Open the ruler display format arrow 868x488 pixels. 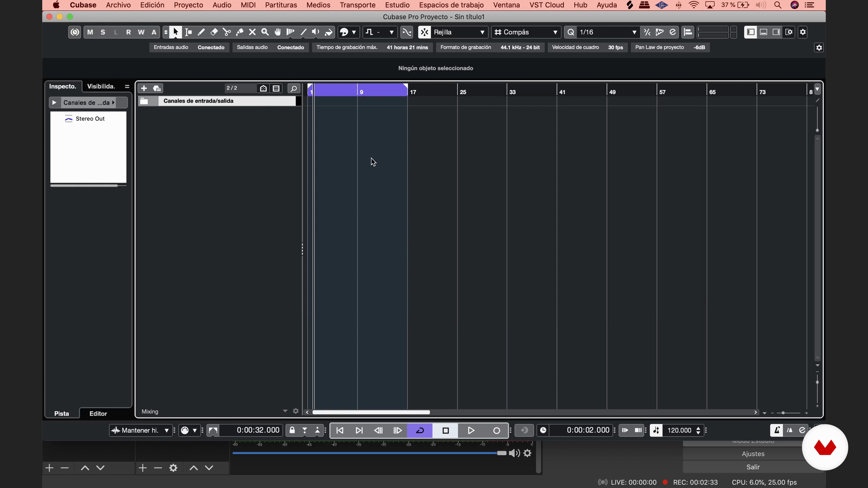pyautogui.click(x=817, y=90)
